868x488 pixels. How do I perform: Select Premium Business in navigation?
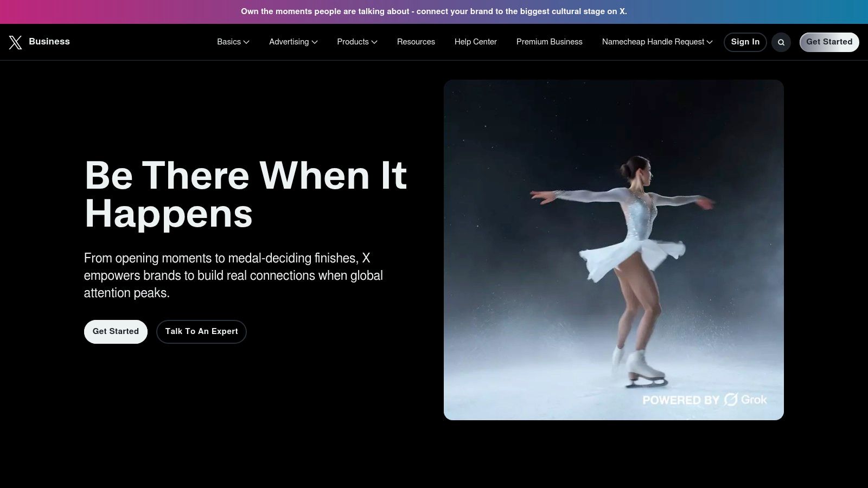[x=549, y=42]
